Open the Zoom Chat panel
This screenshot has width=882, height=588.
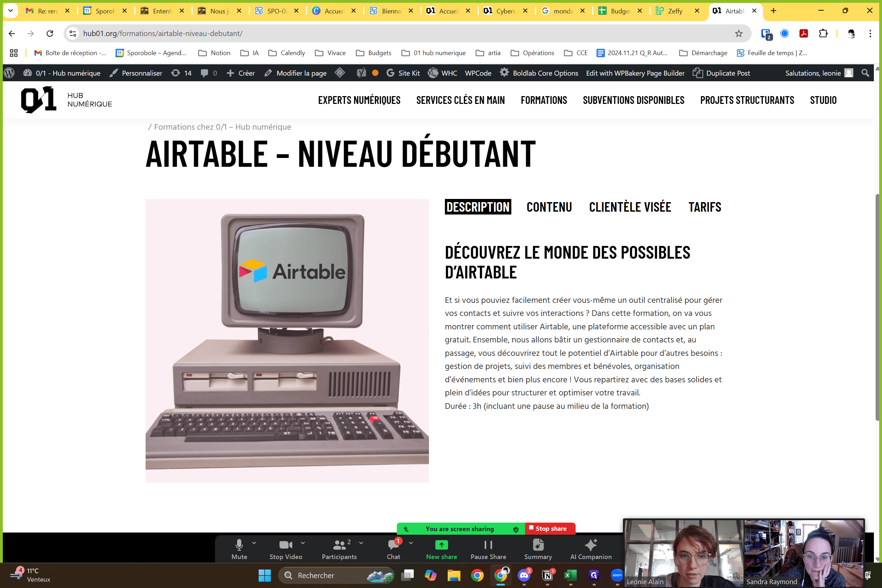tap(393, 549)
